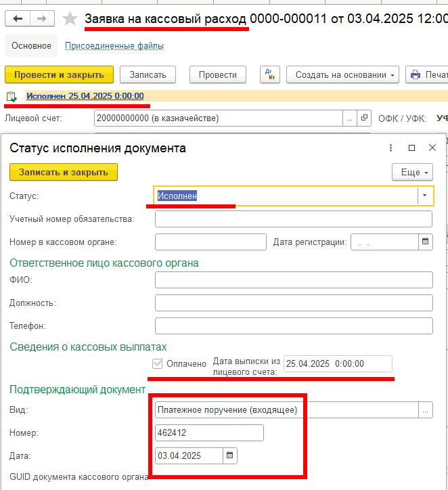448x490 pixels.
Task: Open the dialog's three-dot options menu
Action: pos(390,148)
